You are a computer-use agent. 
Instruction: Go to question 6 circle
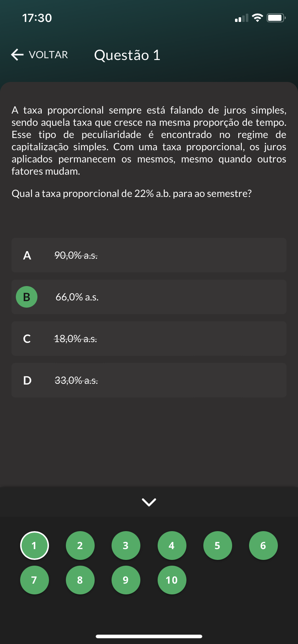(x=263, y=546)
